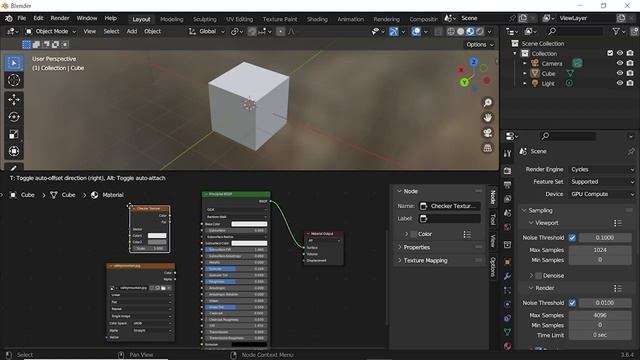Expand the Properties panel in node sidebar
Screen dimensions: 640x360
click(416, 247)
